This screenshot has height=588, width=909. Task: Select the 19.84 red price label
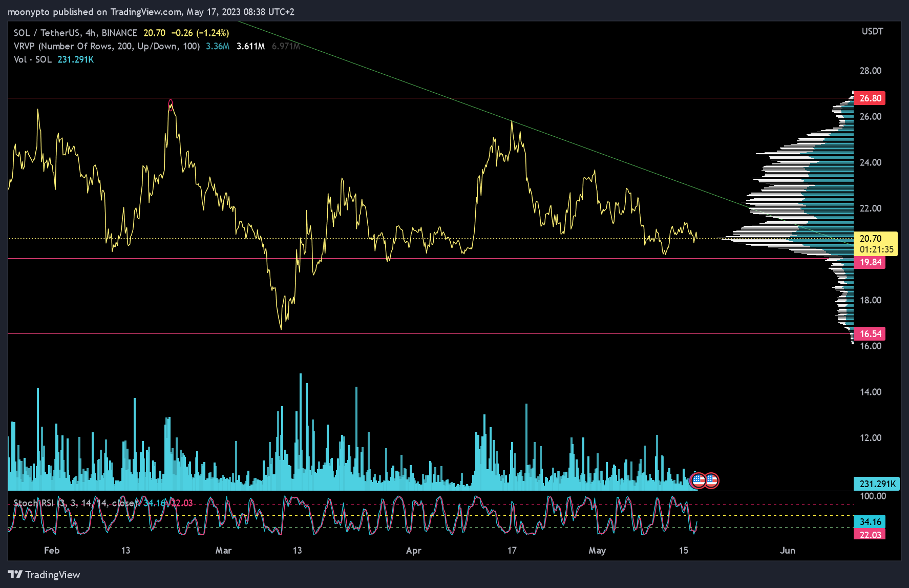[x=870, y=262]
